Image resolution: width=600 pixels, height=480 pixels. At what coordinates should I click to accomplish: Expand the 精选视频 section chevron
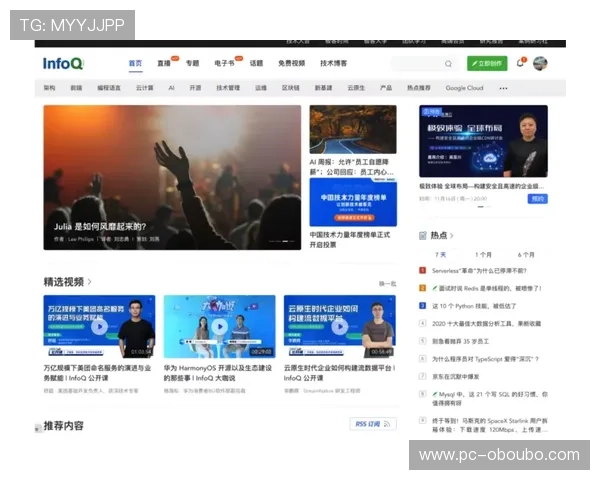click(x=90, y=282)
